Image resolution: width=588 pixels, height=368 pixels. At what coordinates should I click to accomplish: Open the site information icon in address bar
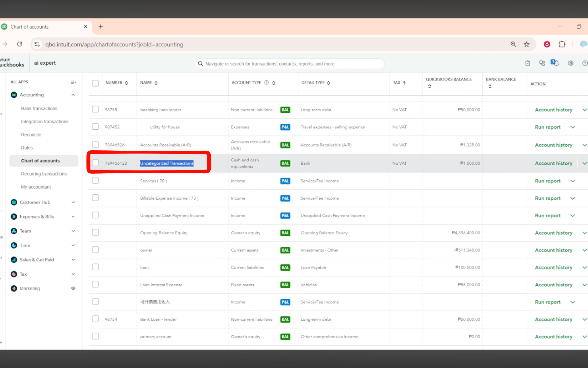[37, 44]
